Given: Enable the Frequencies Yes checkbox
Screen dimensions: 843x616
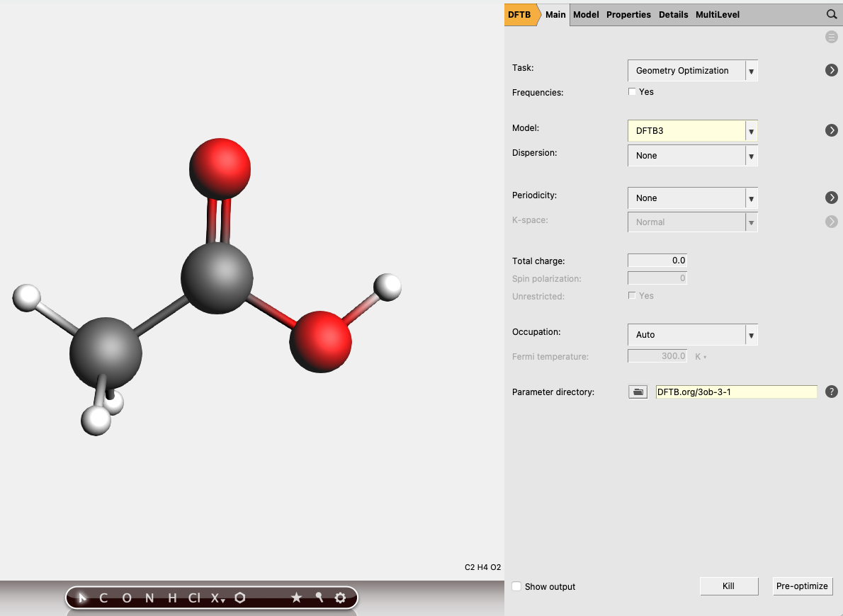Looking at the screenshot, I should pyautogui.click(x=632, y=91).
